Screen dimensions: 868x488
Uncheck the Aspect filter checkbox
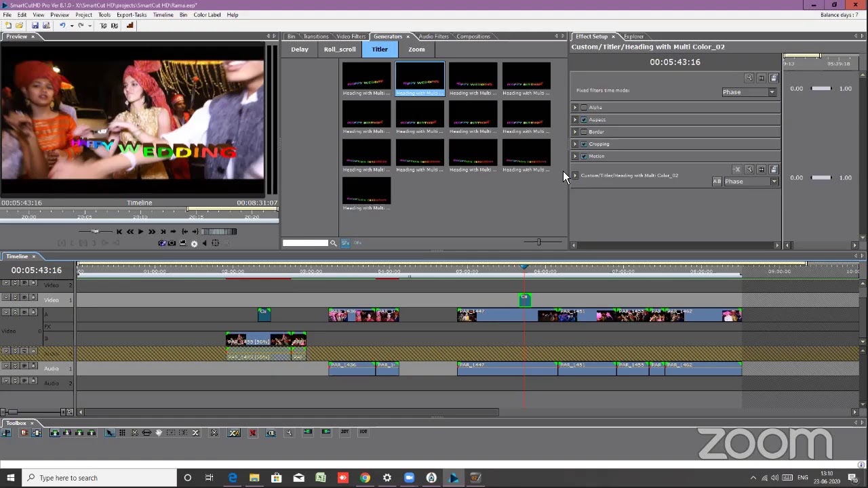tap(584, 120)
